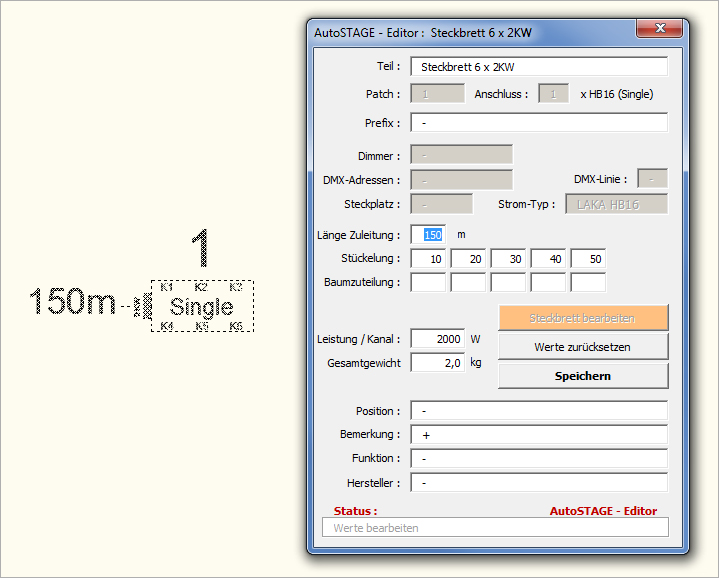The height and width of the screenshot is (578, 719).
Task: Click the Gesamtgewicht weight field
Action: 437,363
